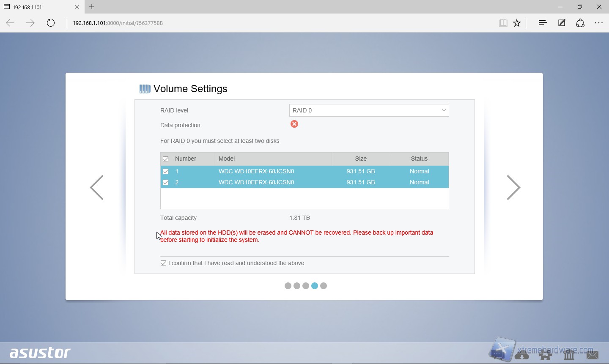Click the Make a Web Note icon

(x=562, y=23)
